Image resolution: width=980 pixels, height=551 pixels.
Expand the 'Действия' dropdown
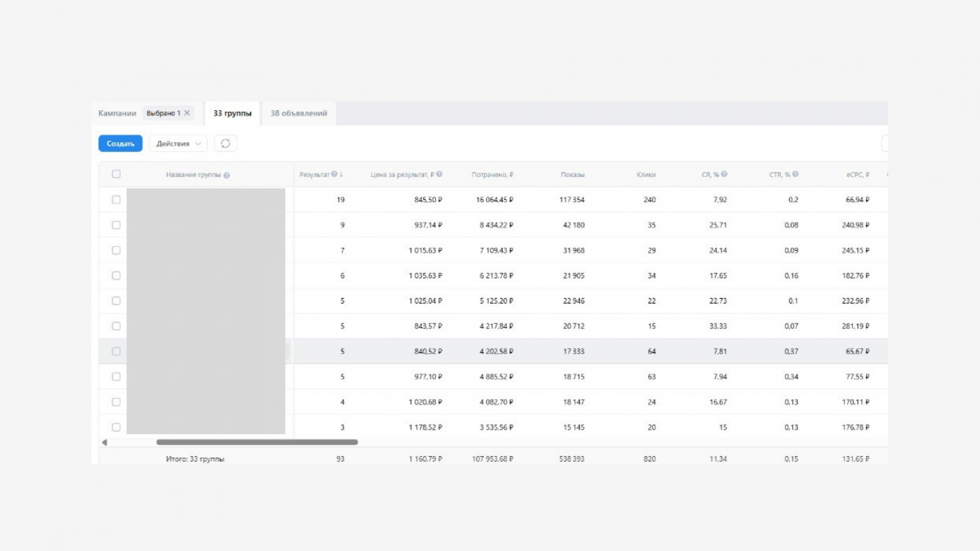pyautogui.click(x=178, y=143)
